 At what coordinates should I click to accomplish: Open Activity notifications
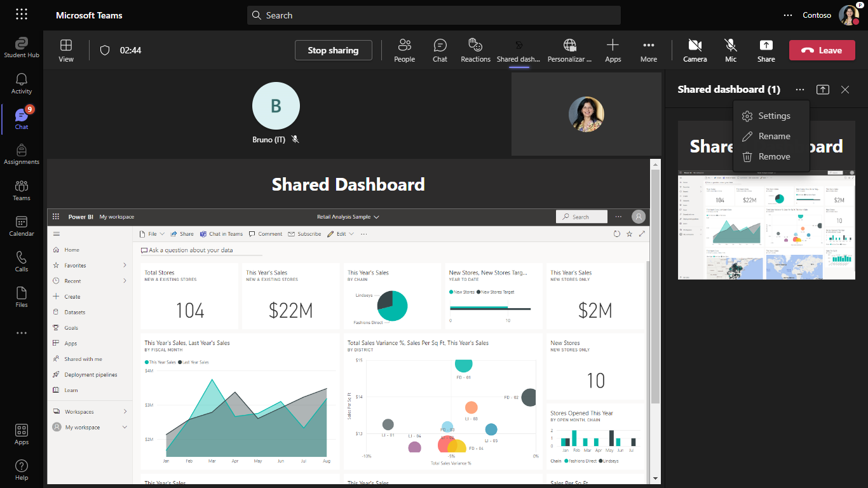click(22, 83)
